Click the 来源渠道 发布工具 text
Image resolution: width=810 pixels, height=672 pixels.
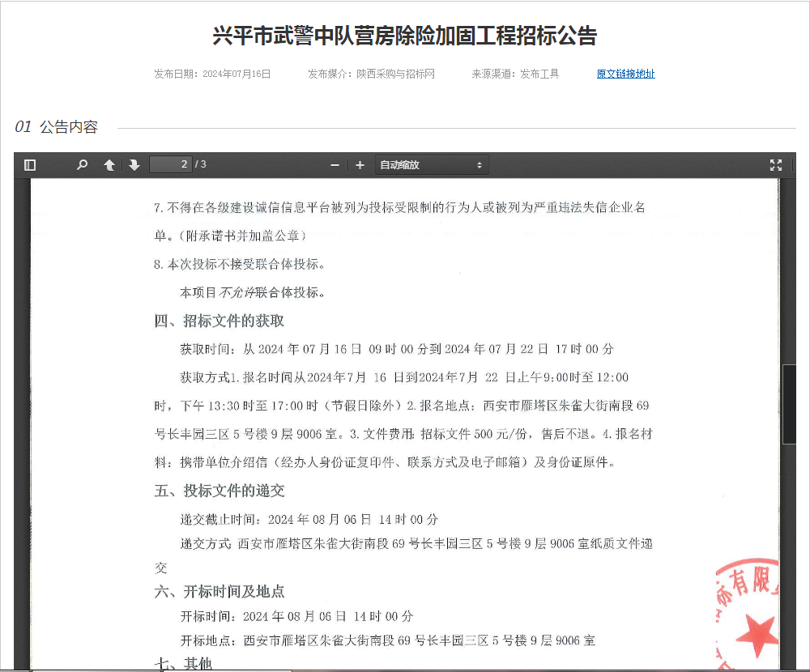pyautogui.click(x=515, y=74)
